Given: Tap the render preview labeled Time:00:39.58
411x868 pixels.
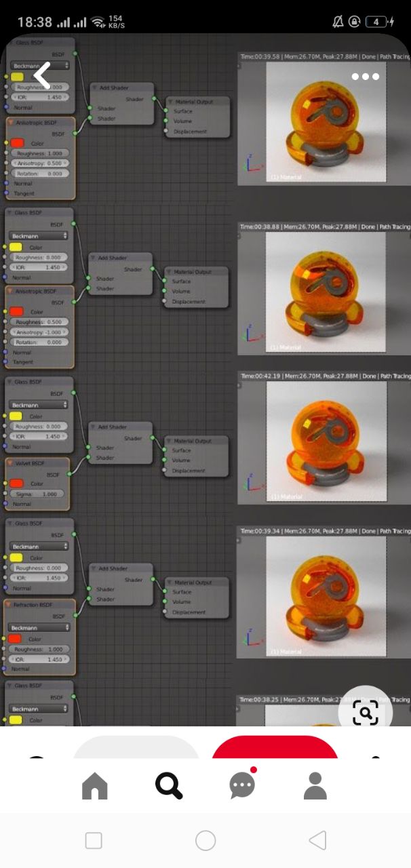Looking at the screenshot, I should click(324, 117).
